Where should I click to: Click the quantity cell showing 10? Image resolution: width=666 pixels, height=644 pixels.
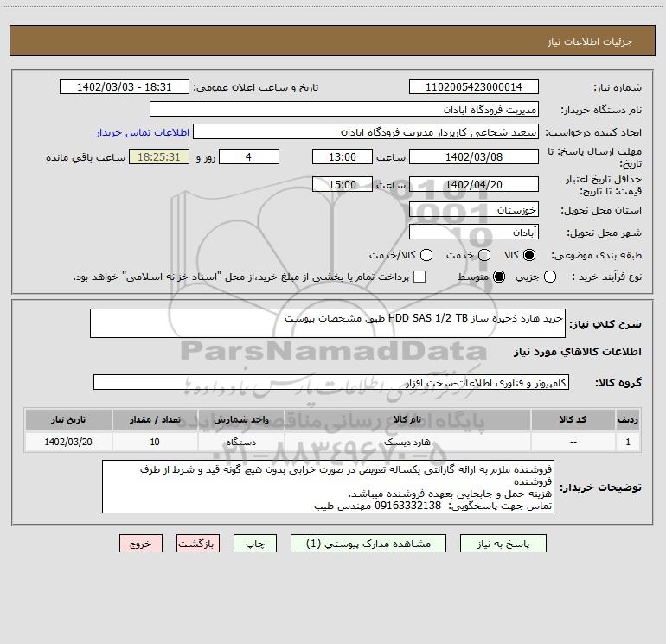click(x=155, y=443)
